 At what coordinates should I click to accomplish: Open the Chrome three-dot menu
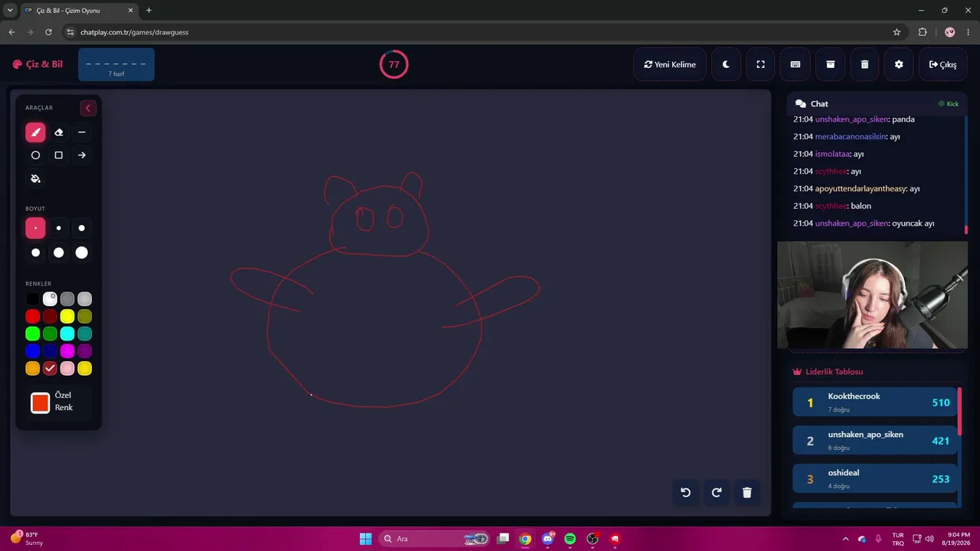969,32
